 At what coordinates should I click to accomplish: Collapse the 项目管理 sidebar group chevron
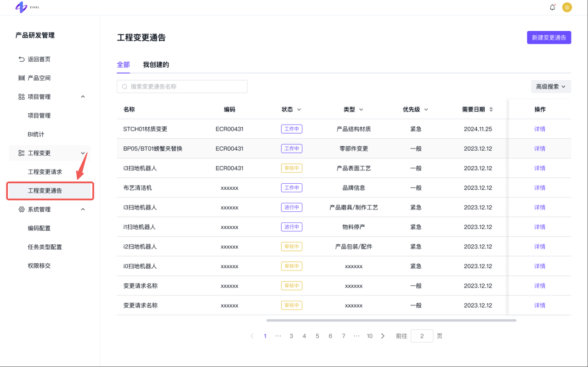tap(83, 97)
